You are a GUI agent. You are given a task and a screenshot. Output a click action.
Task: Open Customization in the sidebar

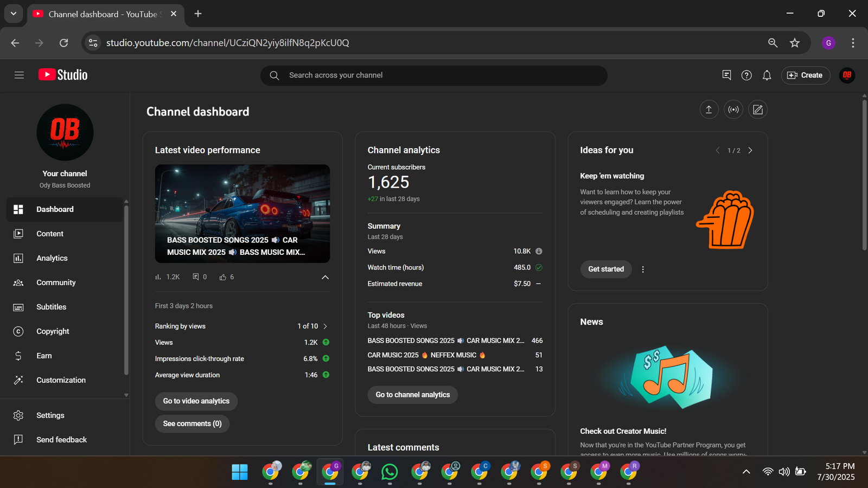(65, 380)
